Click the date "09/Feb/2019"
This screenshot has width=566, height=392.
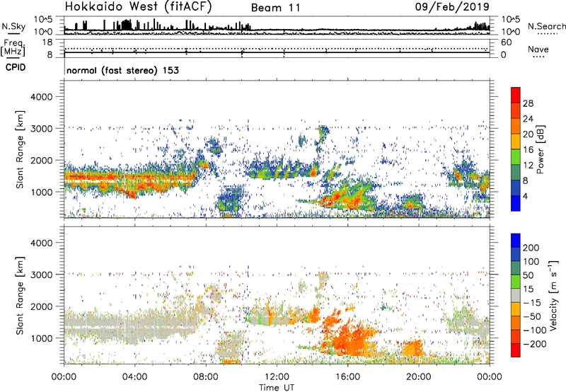click(452, 6)
